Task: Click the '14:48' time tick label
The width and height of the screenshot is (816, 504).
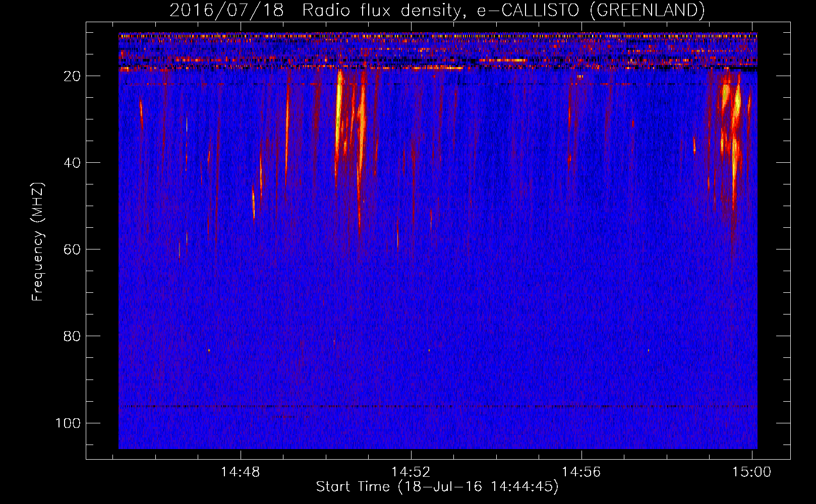Action: pyautogui.click(x=240, y=472)
